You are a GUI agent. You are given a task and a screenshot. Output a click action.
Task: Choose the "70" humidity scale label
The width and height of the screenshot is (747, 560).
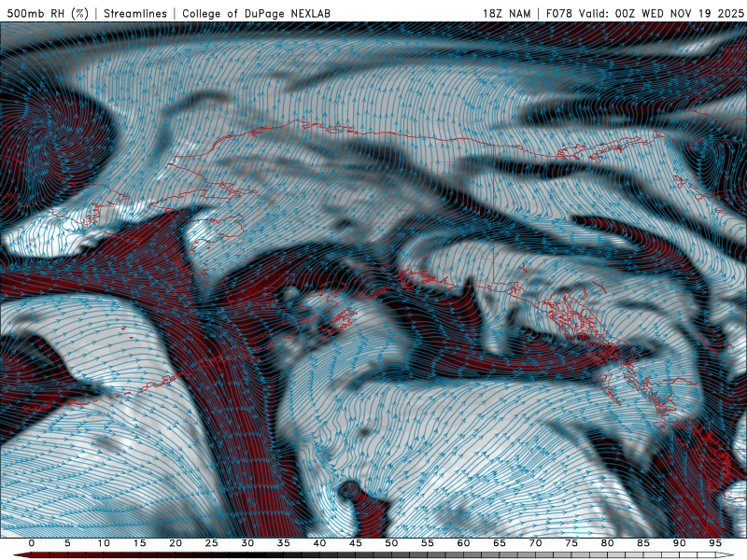535,543
